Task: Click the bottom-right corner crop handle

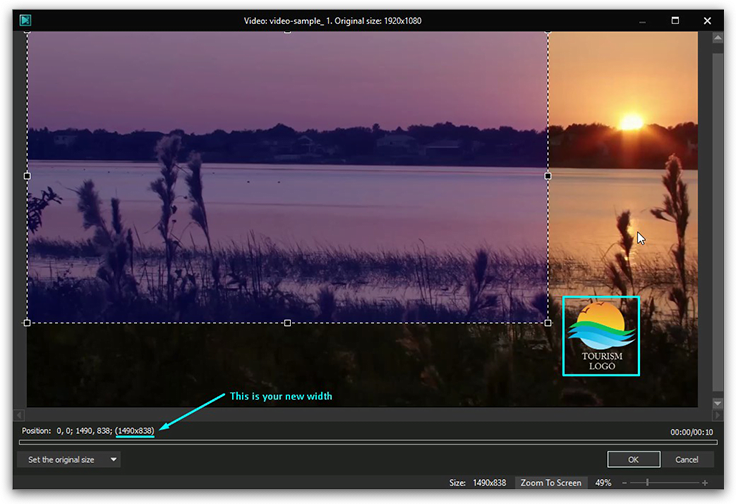Action: [x=548, y=323]
